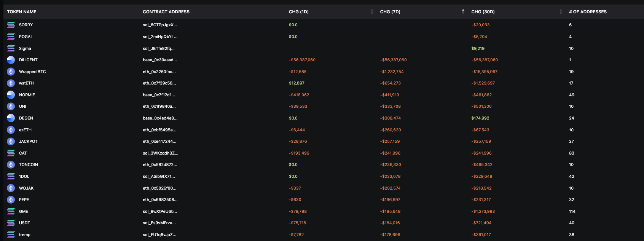Select the PEPE token name
Viewport: 644px width, 241px height.
pos(24,200)
